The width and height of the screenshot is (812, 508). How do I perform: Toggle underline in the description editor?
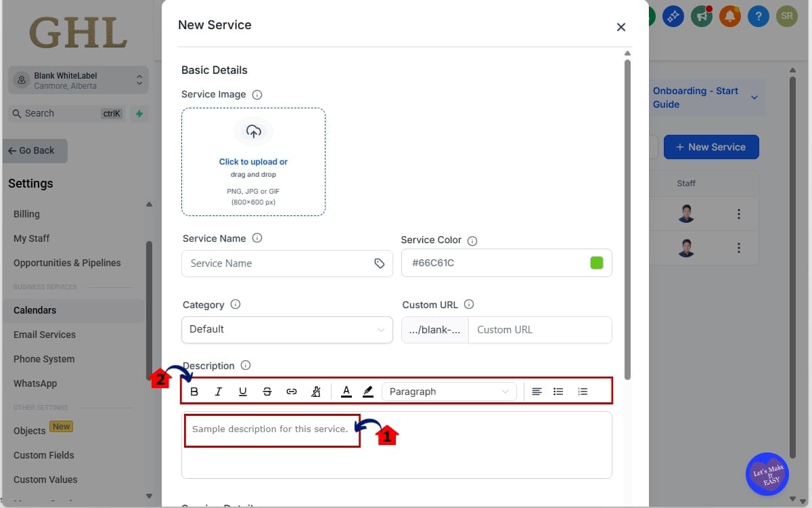(243, 391)
